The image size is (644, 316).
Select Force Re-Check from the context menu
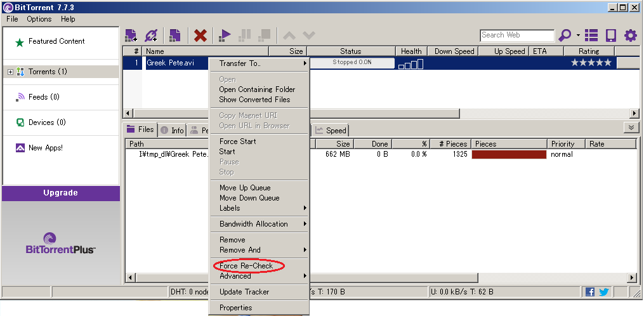(246, 266)
